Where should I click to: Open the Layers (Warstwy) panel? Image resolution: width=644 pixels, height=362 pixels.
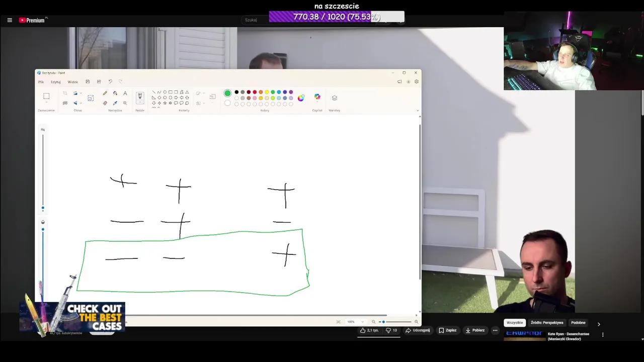335,98
